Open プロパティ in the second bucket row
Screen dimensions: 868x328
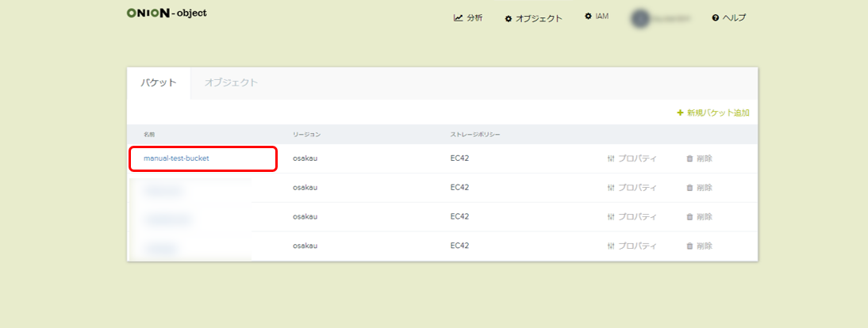pyautogui.click(x=632, y=188)
